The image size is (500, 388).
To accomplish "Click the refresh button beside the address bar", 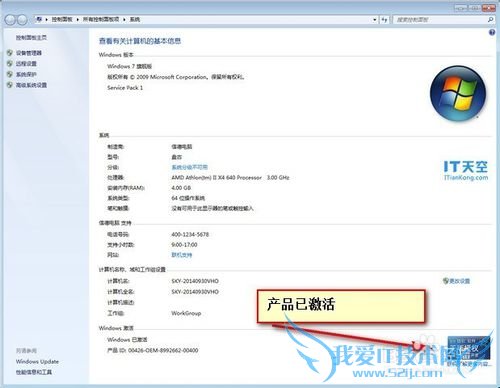I will click(x=385, y=20).
